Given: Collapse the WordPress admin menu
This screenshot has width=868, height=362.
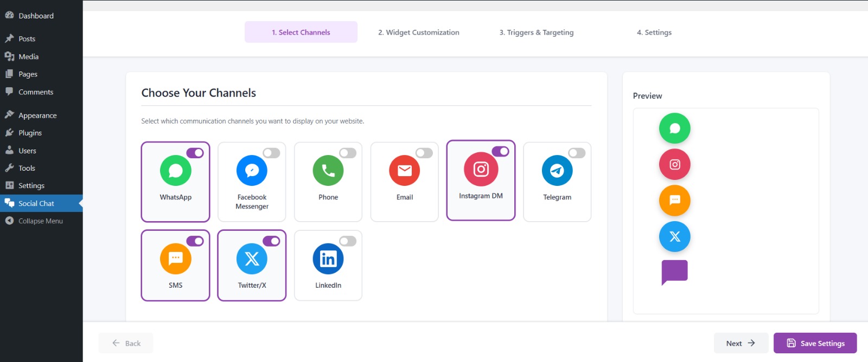Looking at the screenshot, I should [40, 221].
